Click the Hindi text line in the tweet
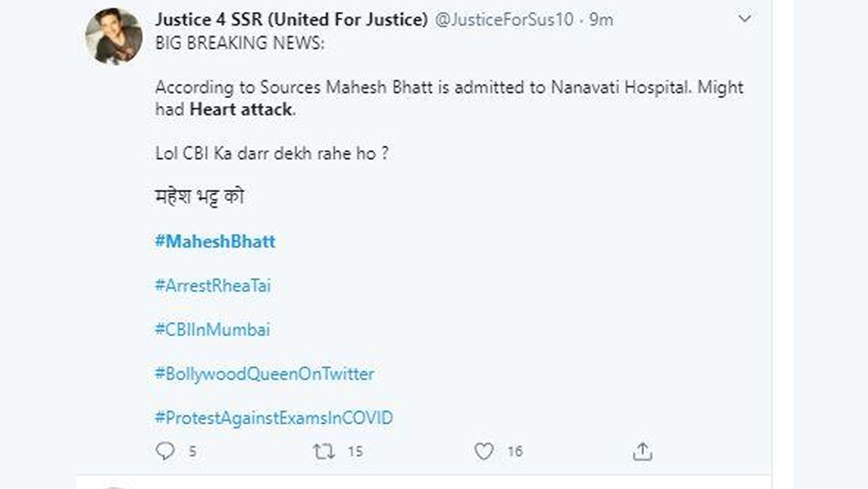This screenshot has height=489, width=868. click(199, 197)
